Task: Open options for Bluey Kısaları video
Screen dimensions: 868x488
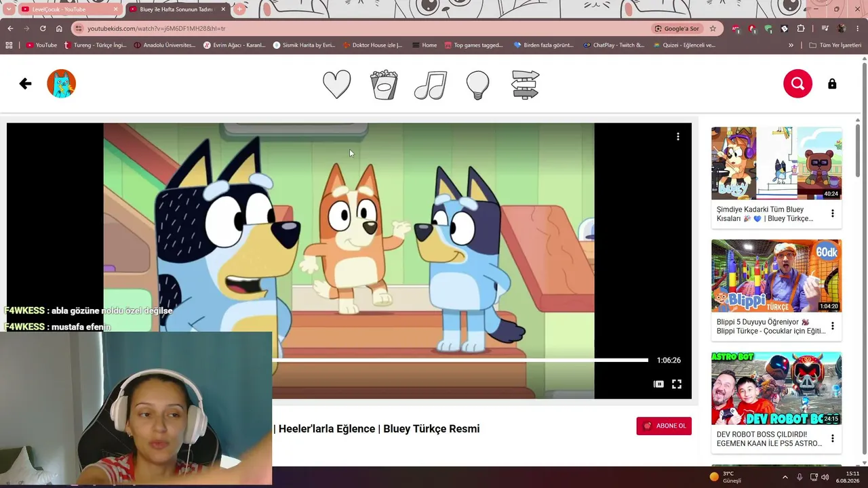Action: pos(832,213)
